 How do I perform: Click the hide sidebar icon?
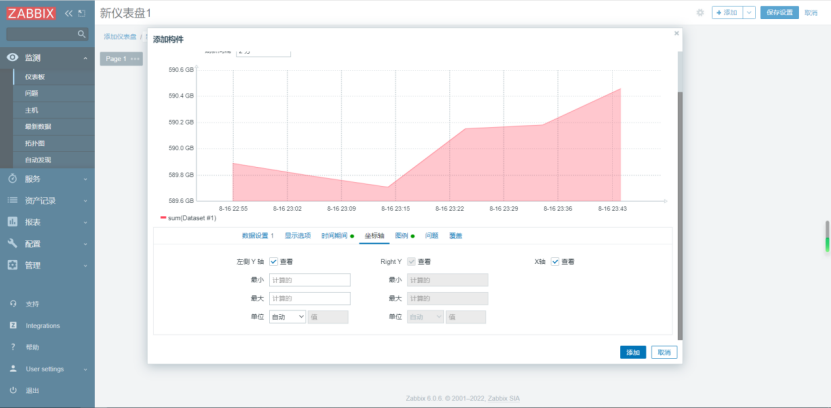(81, 14)
